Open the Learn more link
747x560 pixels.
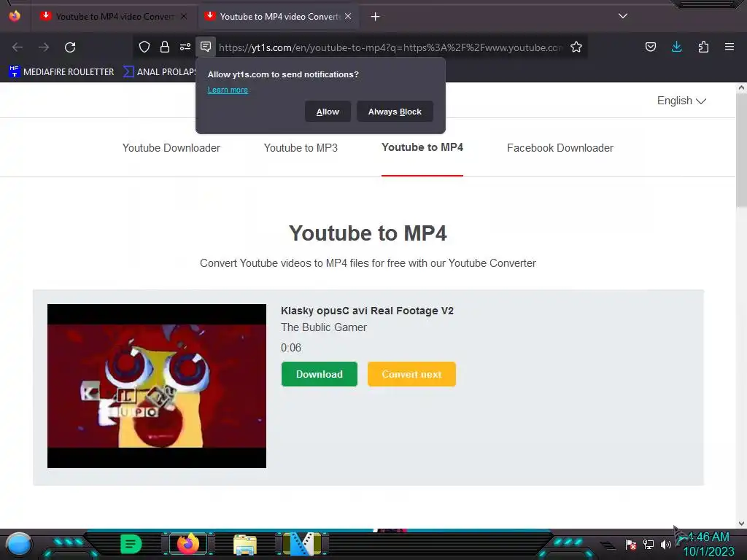click(228, 90)
